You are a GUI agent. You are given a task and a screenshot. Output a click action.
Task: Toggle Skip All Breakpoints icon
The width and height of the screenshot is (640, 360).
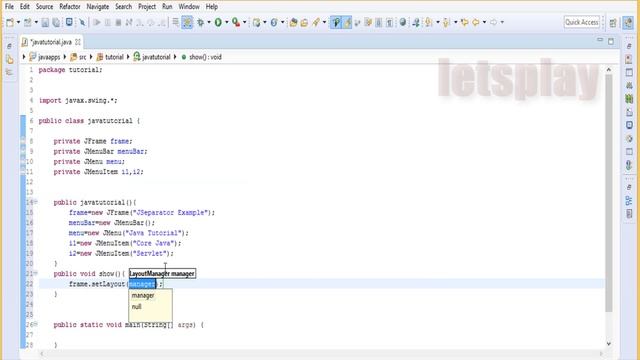(x=82, y=22)
